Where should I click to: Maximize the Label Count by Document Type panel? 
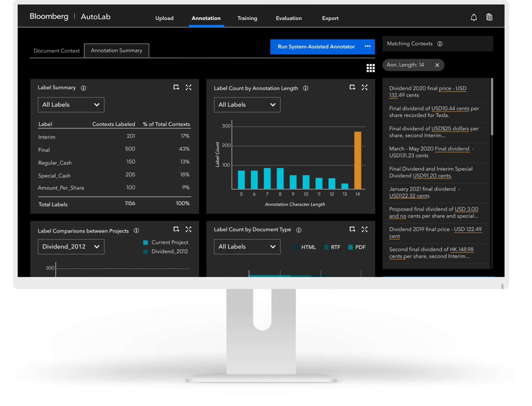click(x=365, y=229)
